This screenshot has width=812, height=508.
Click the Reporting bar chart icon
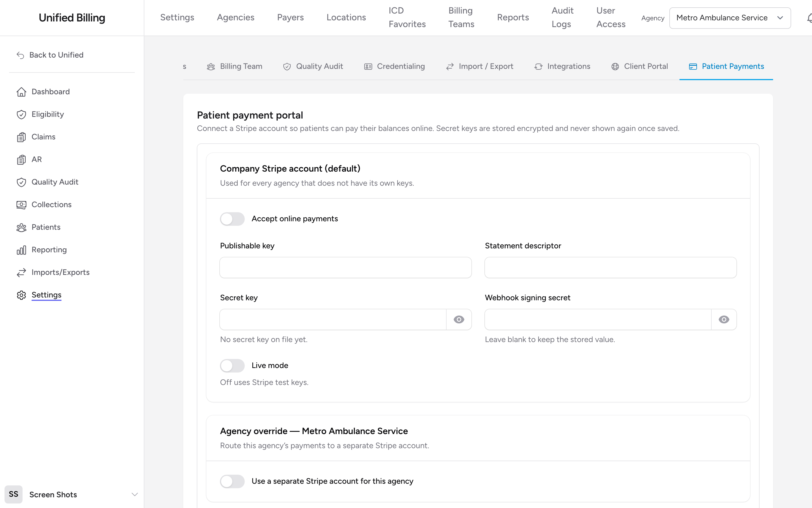[x=21, y=250]
